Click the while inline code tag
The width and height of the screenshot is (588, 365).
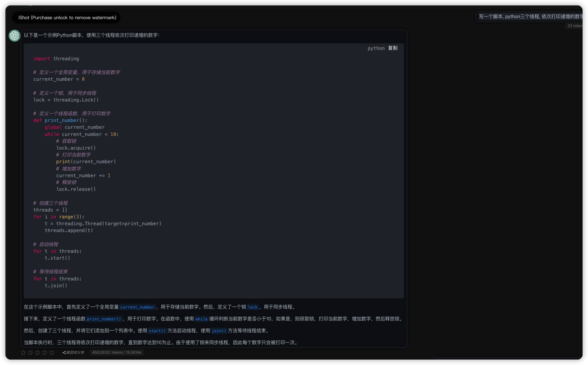(x=201, y=319)
